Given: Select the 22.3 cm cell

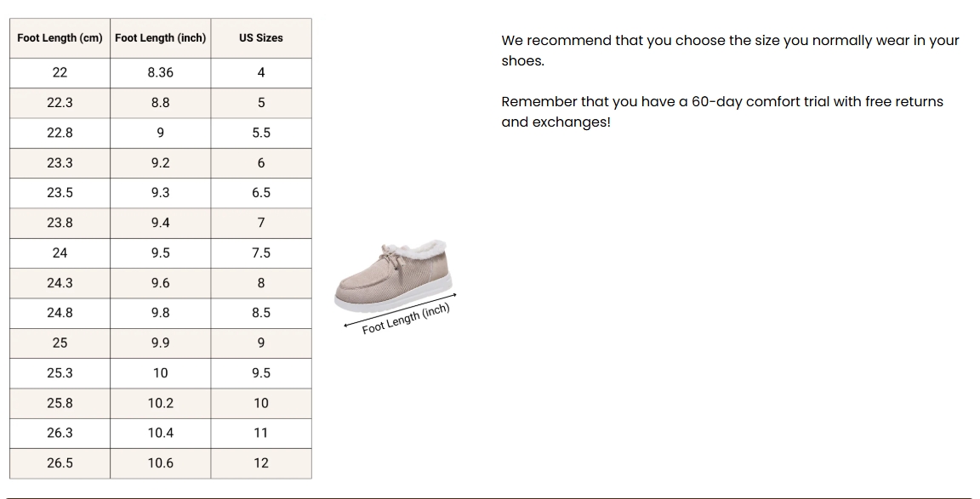Looking at the screenshot, I should 60,103.
